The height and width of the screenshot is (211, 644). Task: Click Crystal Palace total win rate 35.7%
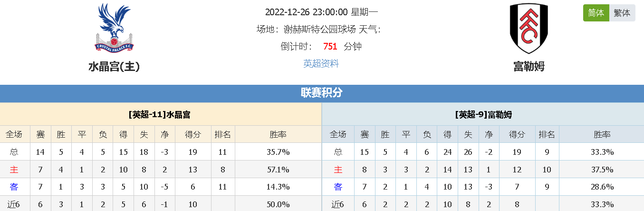[278, 152]
